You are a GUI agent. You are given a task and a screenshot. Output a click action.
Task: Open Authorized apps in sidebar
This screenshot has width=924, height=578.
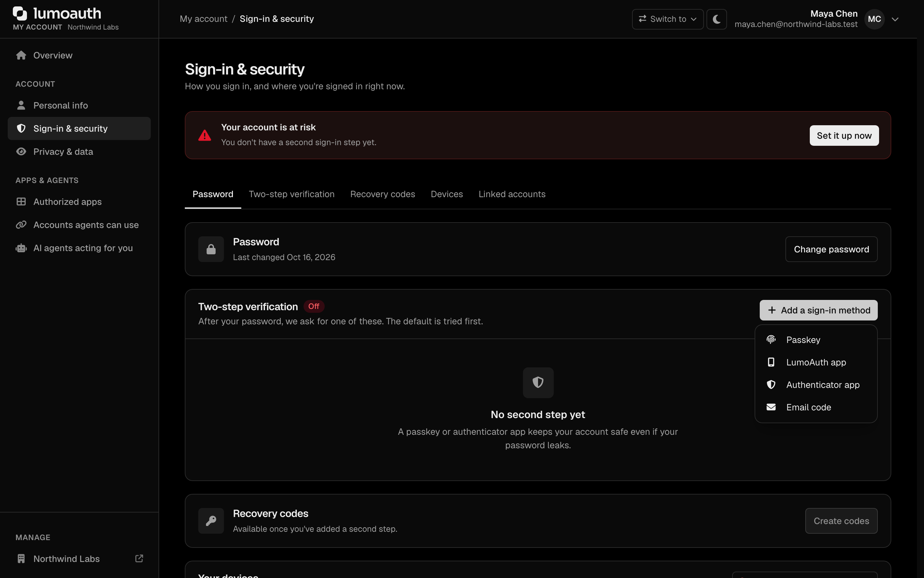coord(79,202)
